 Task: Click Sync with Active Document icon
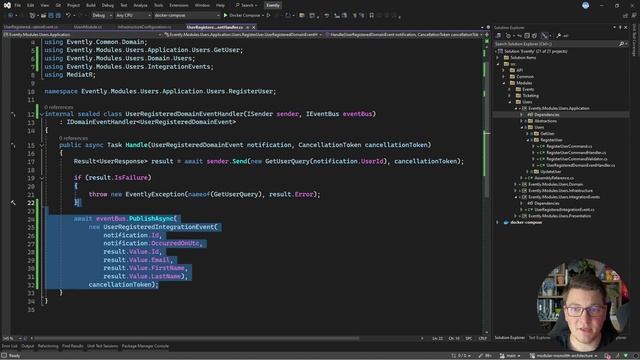(x=519, y=36)
